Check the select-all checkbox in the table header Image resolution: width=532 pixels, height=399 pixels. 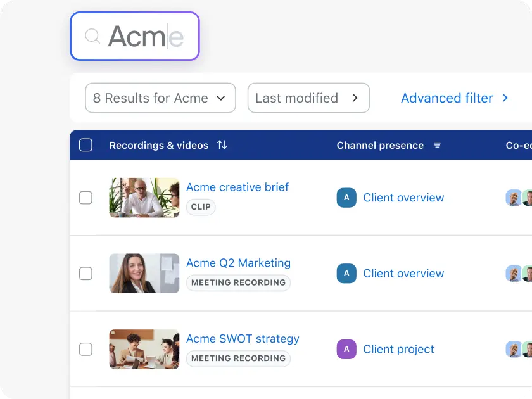tap(85, 145)
